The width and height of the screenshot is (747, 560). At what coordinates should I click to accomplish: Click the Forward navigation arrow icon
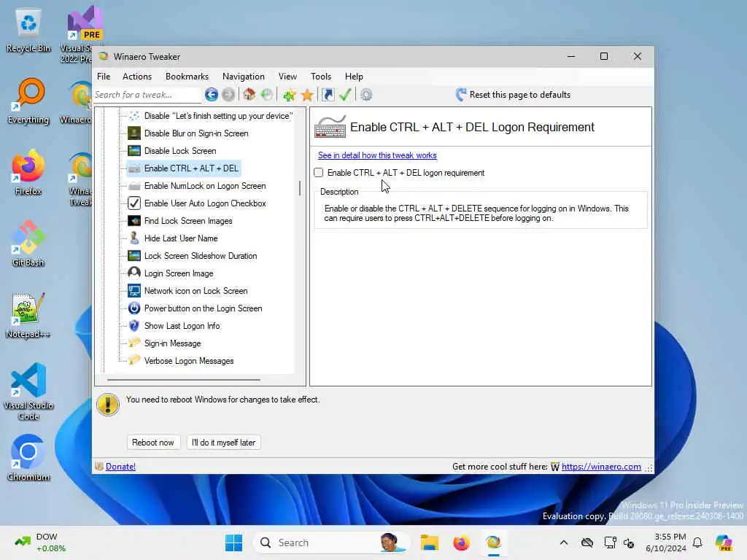[x=228, y=95]
